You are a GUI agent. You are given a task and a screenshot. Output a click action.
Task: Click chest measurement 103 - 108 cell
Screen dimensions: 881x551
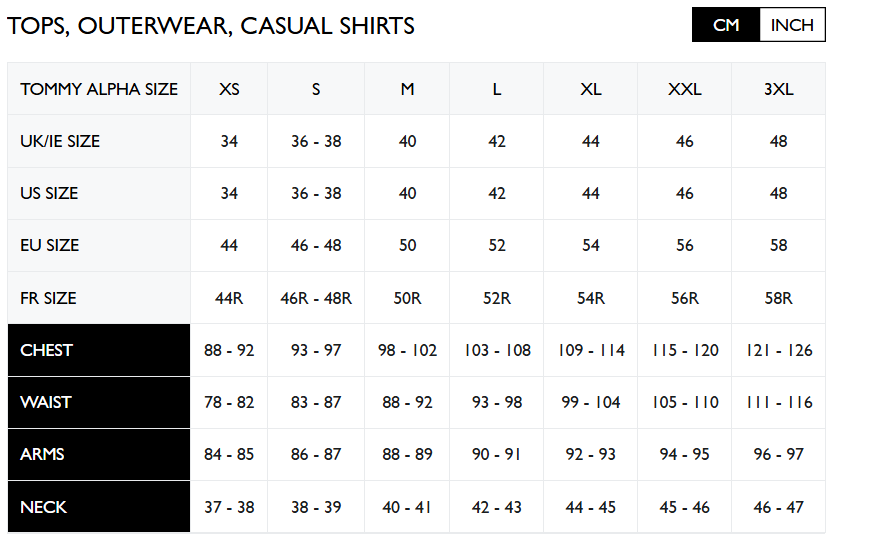(497, 350)
